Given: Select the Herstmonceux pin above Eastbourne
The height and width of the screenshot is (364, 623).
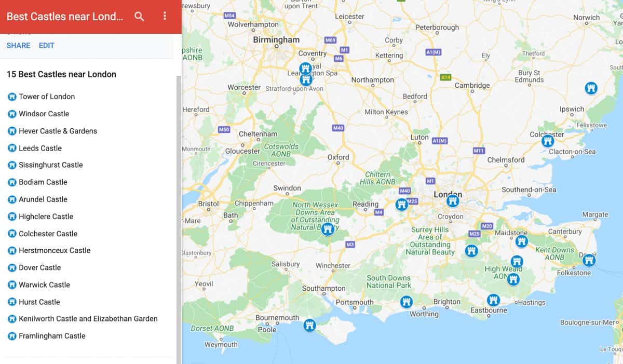Looking at the screenshot, I should point(493,300).
